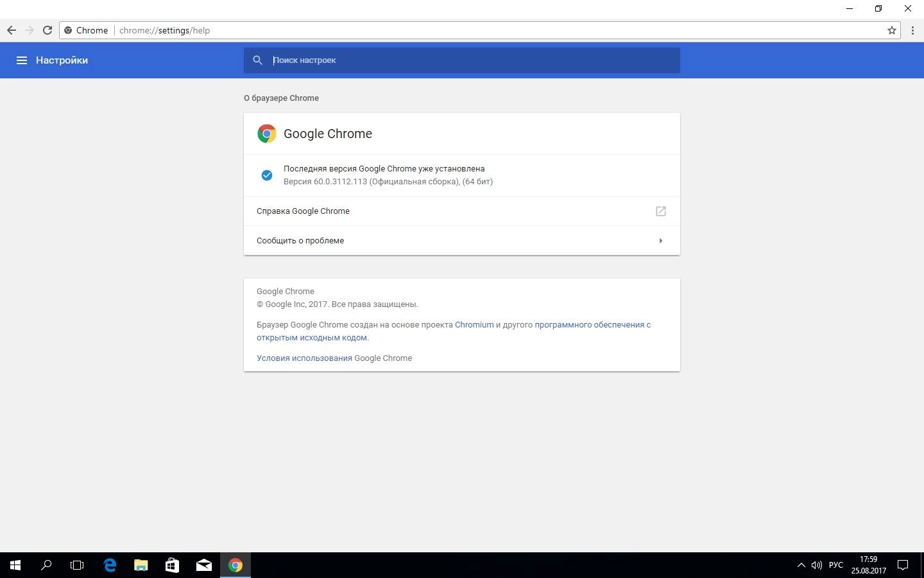Open the Условия использования link
Viewport: 924px width, 578px height.
(304, 358)
